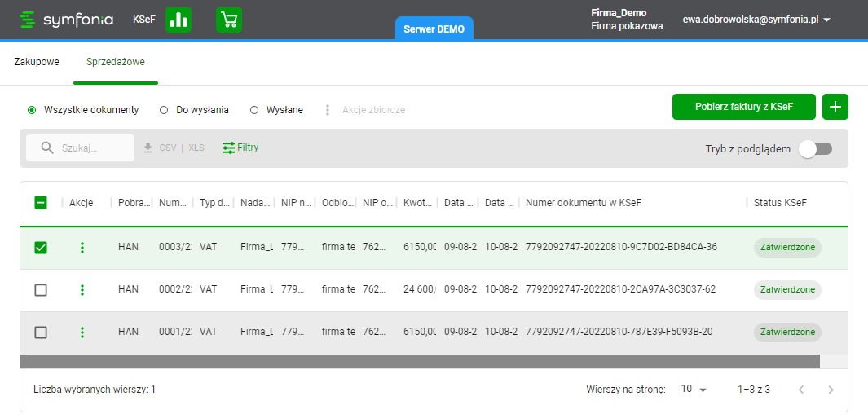Open the Filtry filter options

click(x=240, y=148)
